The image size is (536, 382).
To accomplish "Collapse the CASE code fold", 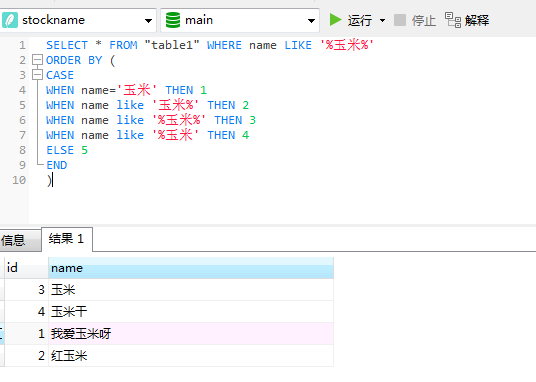I will pyautogui.click(x=37, y=75).
